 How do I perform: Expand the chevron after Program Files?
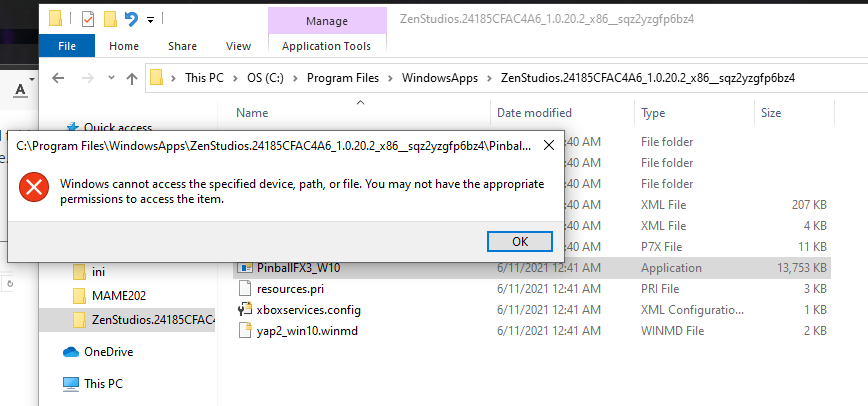tap(390, 78)
